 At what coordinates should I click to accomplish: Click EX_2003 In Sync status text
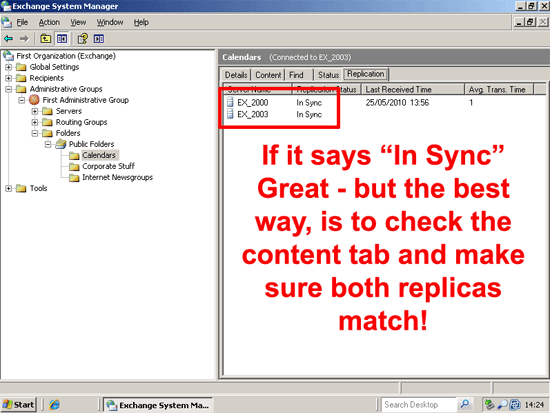pos(309,114)
